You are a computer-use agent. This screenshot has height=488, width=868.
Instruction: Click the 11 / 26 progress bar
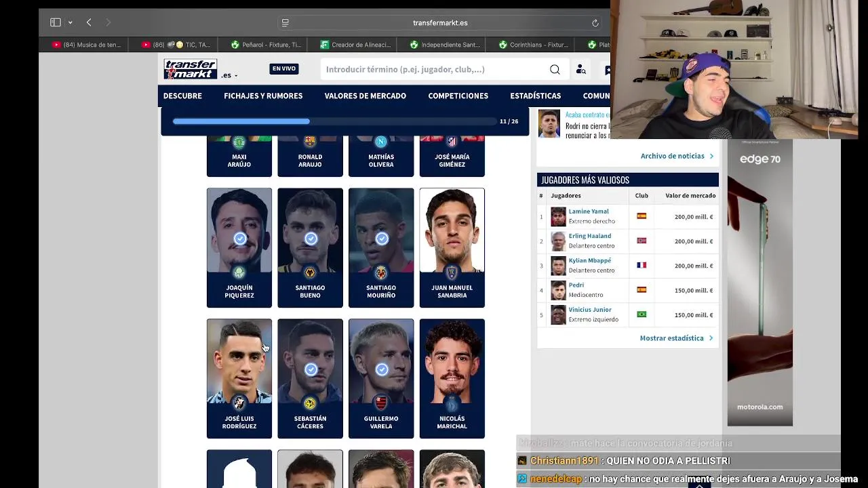(334, 121)
